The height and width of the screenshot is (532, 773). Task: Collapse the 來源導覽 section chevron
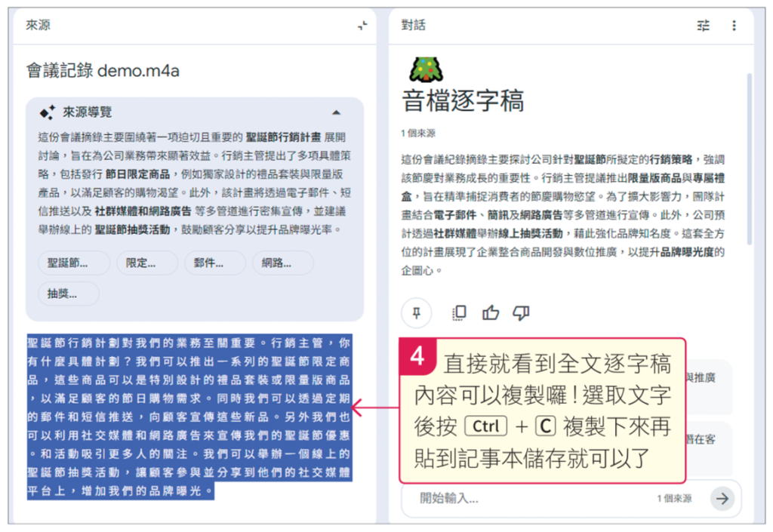336,112
